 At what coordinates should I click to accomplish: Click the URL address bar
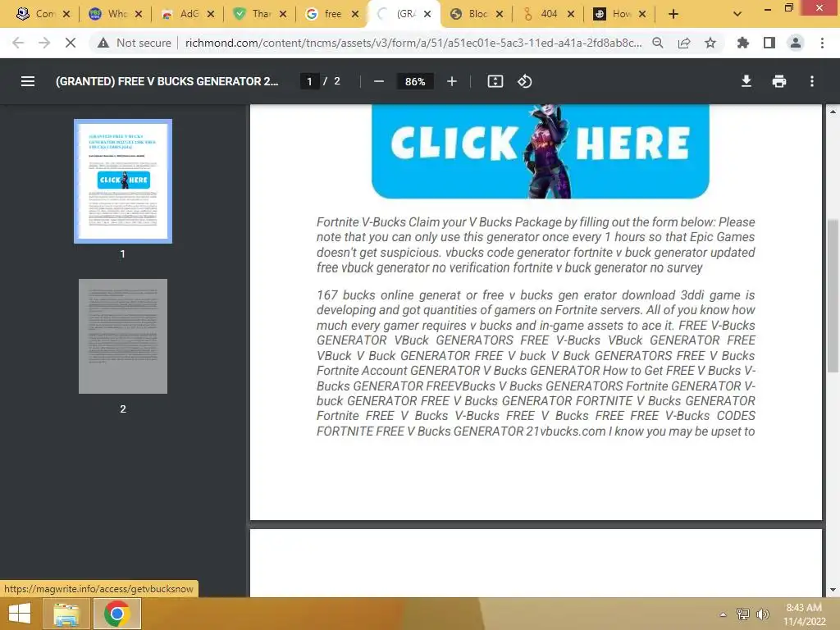(413, 43)
